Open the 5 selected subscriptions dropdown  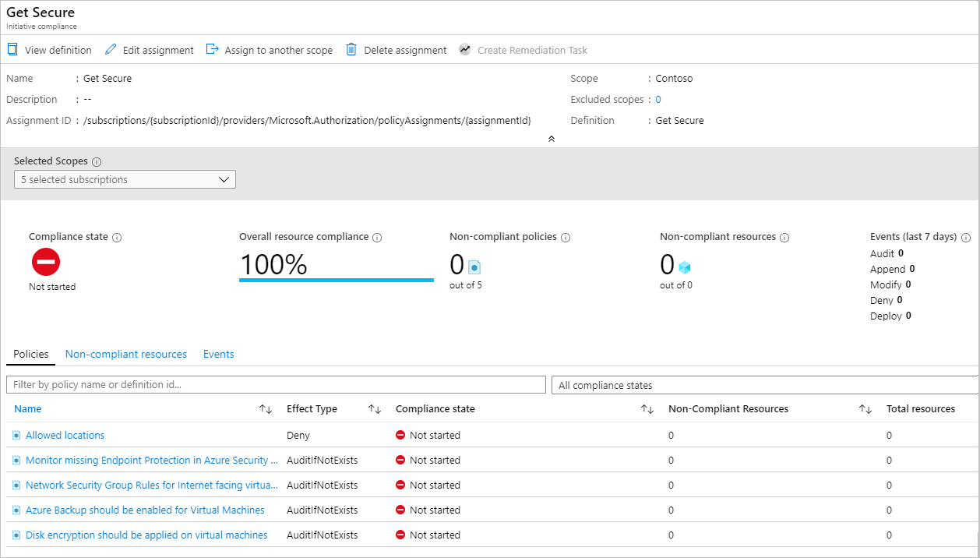(x=125, y=179)
